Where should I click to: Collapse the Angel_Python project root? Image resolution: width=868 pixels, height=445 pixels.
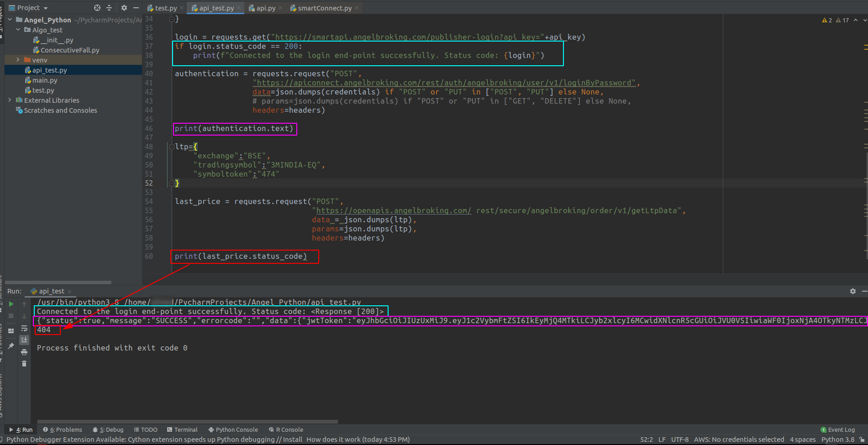tap(10, 20)
